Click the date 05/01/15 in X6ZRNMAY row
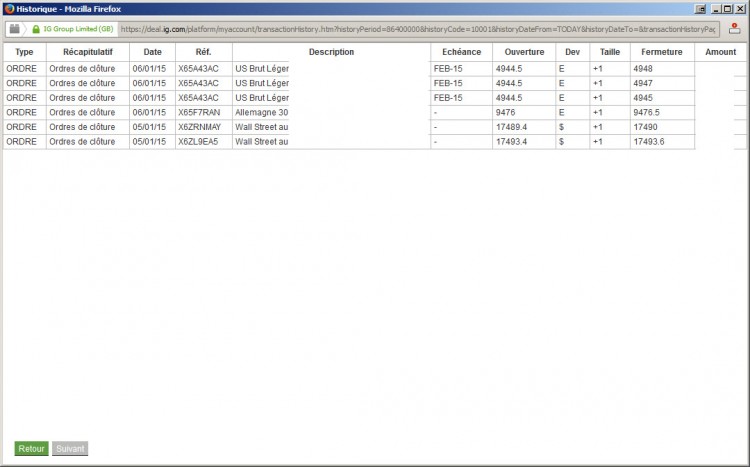The width and height of the screenshot is (750, 467). [152, 127]
